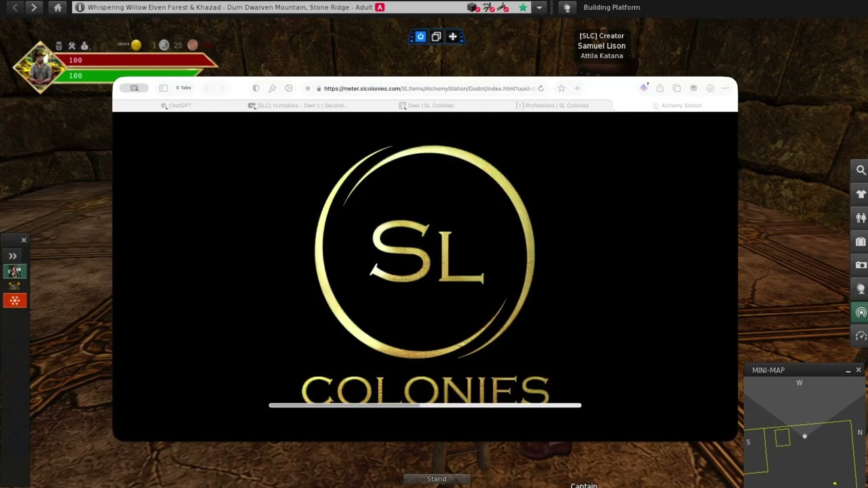Open the 5 Tabs group menu
Image resolution: width=868 pixels, height=488 pixels.
[183, 88]
